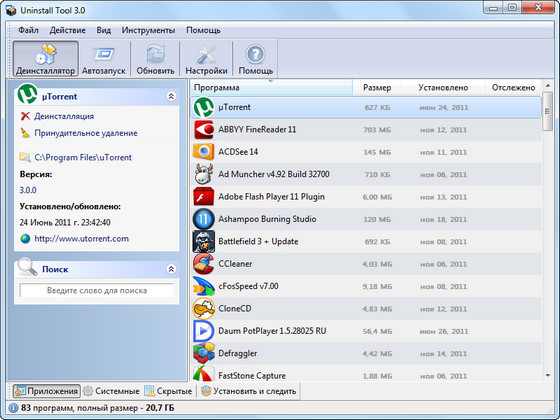Click size 9,18 МБ of cFosSpeed
The height and width of the screenshot is (420, 560).
tap(377, 286)
